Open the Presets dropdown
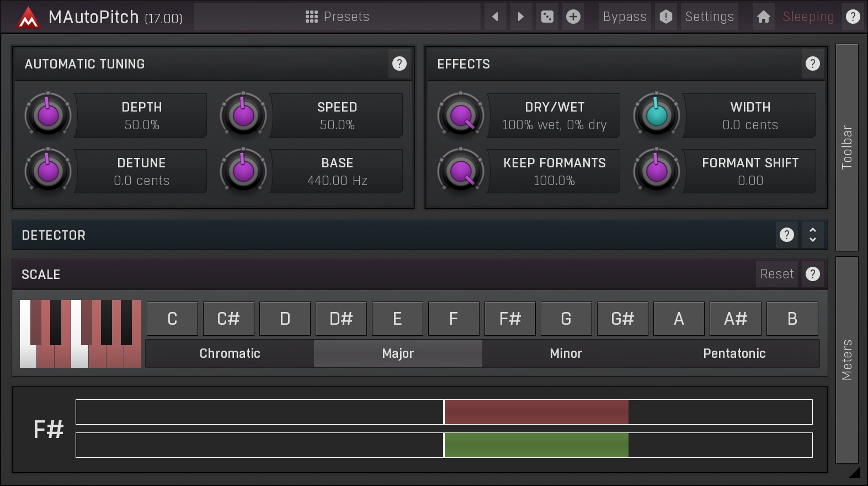The height and width of the screenshot is (486, 868). click(337, 17)
